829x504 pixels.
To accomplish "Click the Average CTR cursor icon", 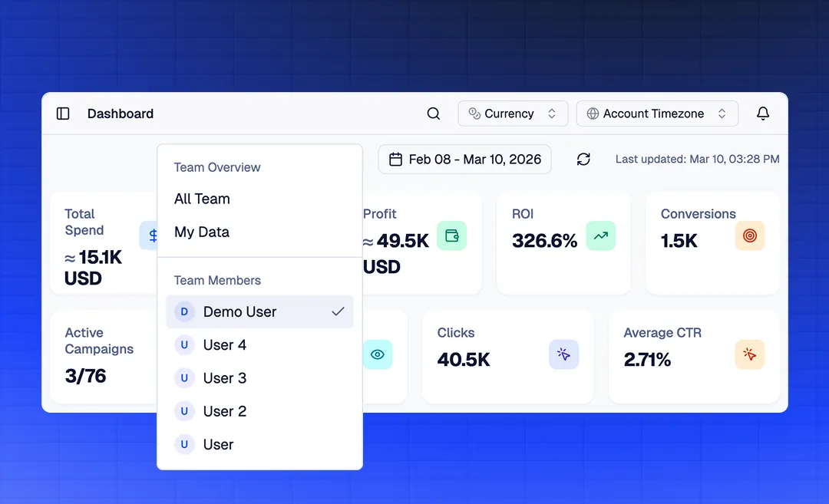I will tap(749, 354).
